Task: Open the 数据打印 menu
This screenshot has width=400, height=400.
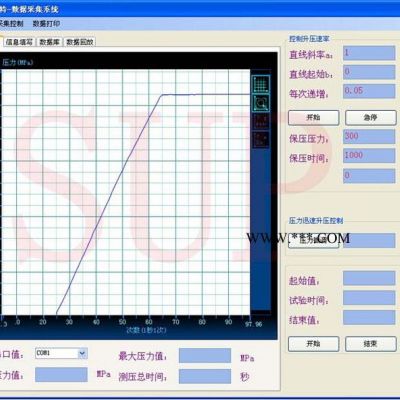Action: [46, 24]
